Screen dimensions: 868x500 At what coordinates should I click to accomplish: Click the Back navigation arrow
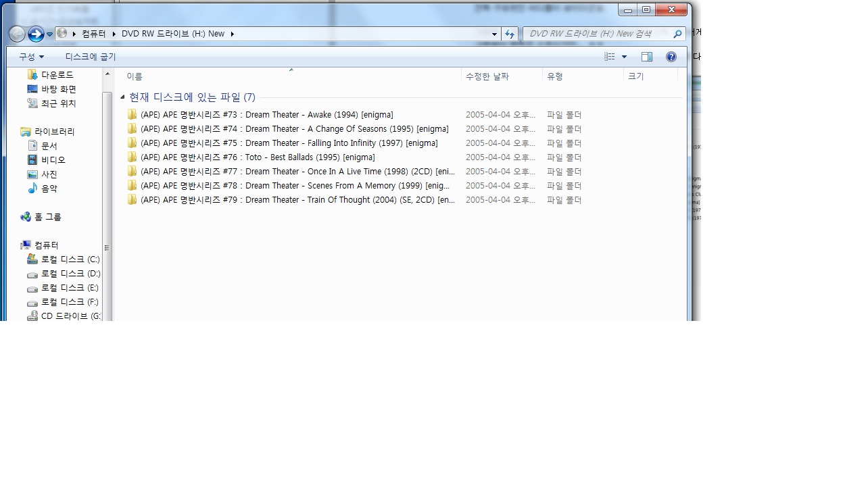pyautogui.click(x=18, y=34)
